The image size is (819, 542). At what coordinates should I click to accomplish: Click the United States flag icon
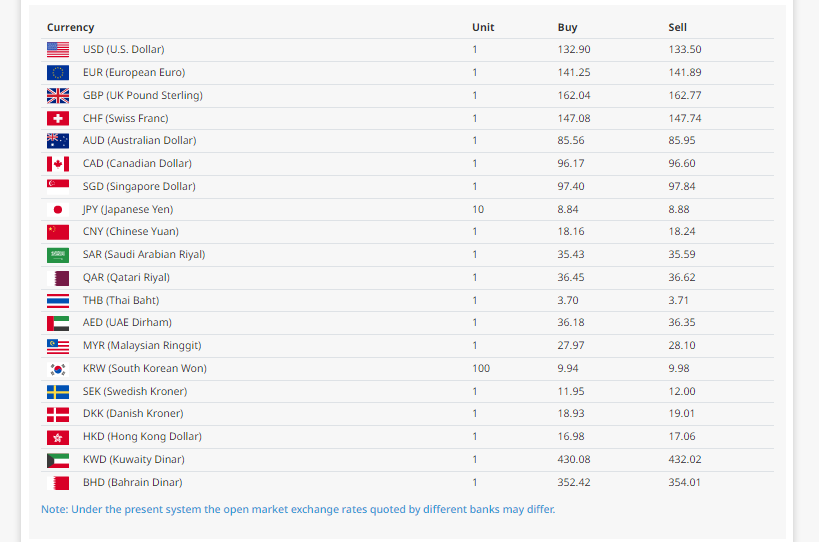click(x=58, y=49)
